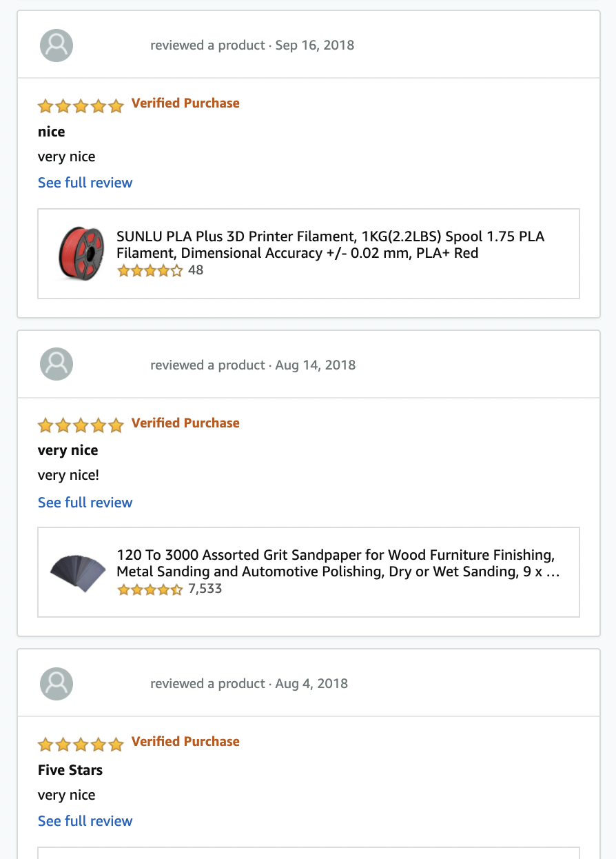Click five-star rating on the "nice" review
Viewport: 616px width, 859px height.
coord(81,106)
